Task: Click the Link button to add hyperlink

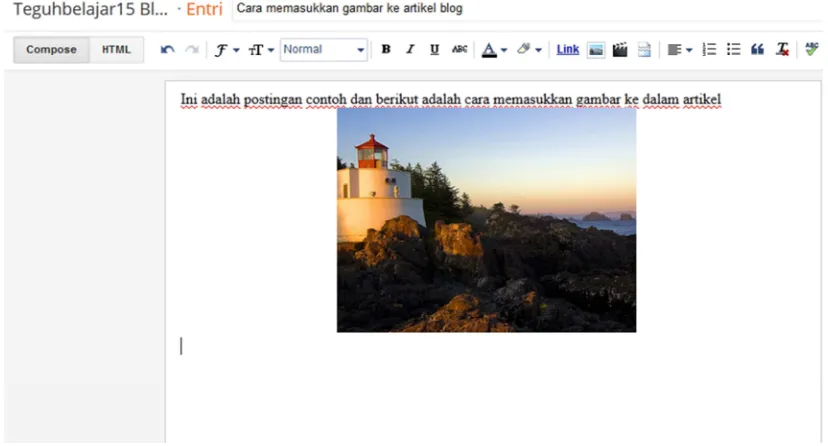Action: 568,50
